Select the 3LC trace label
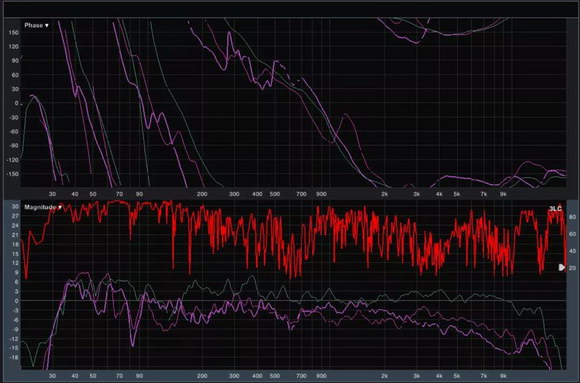Image resolution: width=580 pixels, height=383 pixels. point(555,209)
